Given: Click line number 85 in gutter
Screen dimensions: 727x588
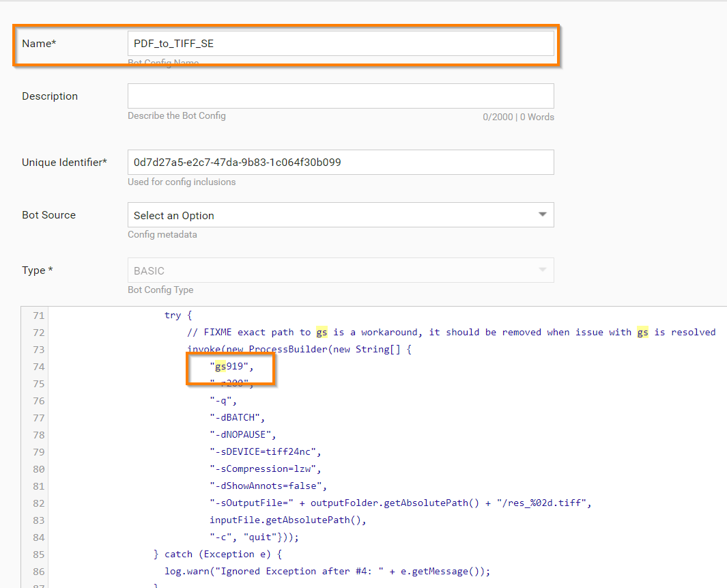Looking at the screenshot, I should [x=39, y=555].
